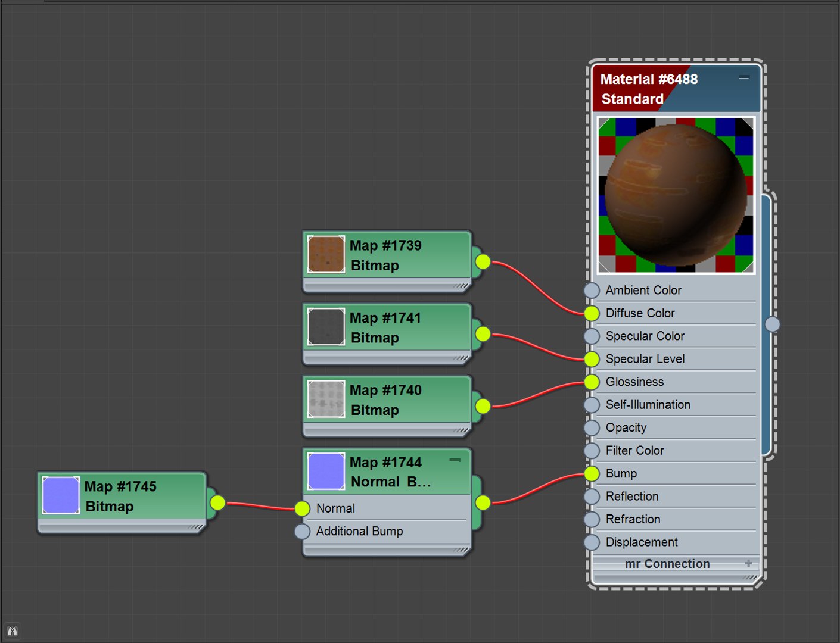The image size is (840, 643).
Task: Click the Refraction input socket
Action: 592,520
